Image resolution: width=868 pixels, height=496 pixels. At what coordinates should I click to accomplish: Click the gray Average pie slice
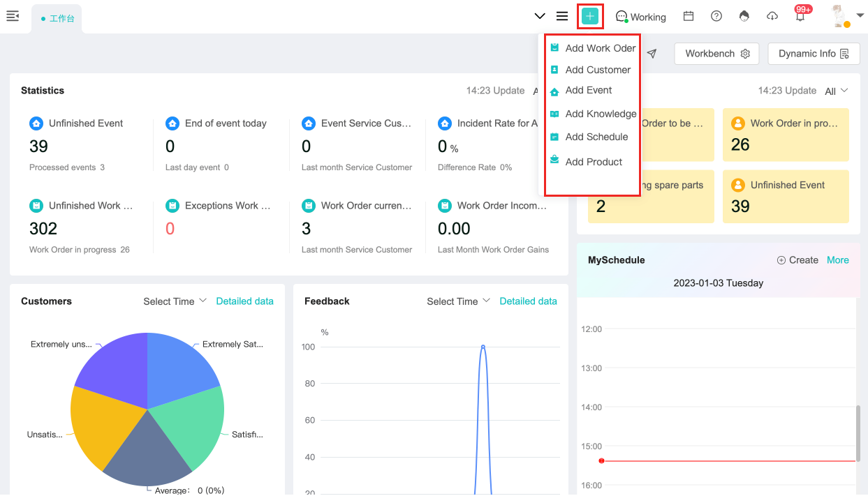pyautogui.click(x=147, y=453)
